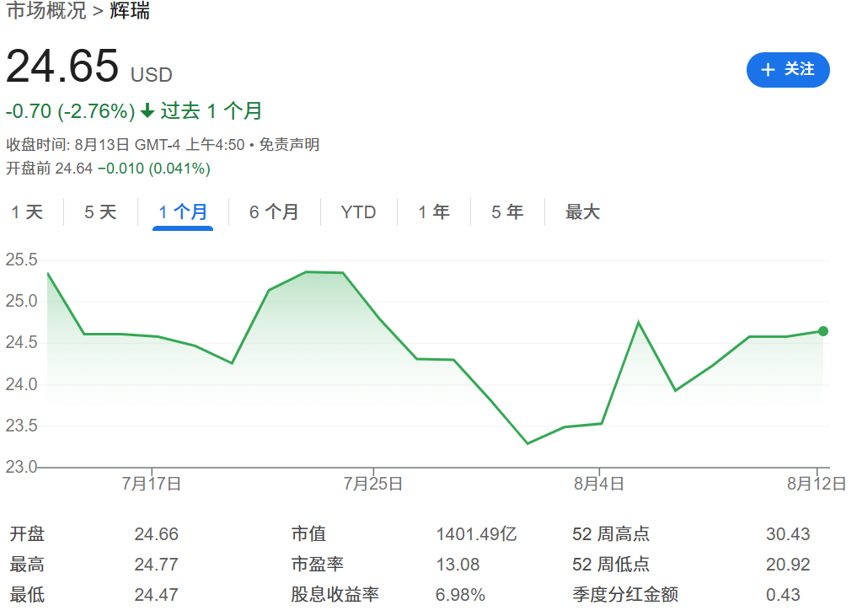Click the 季度分红金额 value 0.43
Image resolution: width=857 pixels, height=616 pixels.
(x=783, y=595)
